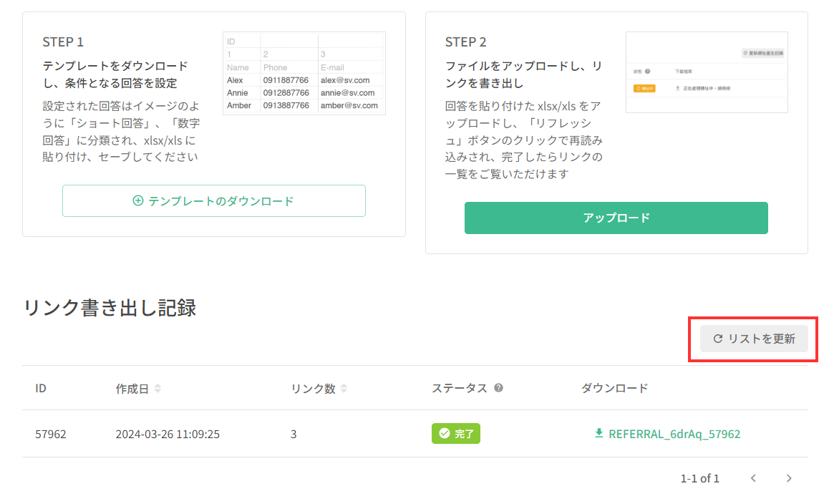The image size is (824, 504).
Task: Click alex@sv.com in the sample table
Action: point(345,80)
